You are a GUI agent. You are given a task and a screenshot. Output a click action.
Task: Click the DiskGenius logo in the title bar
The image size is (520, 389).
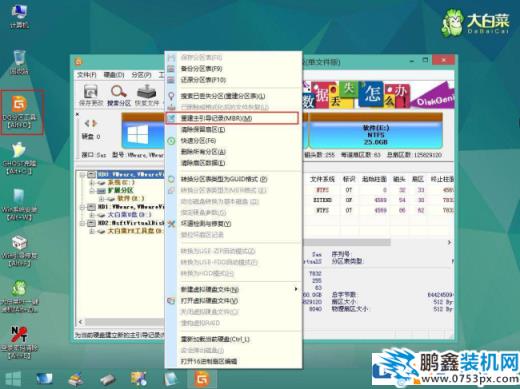[78, 62]
